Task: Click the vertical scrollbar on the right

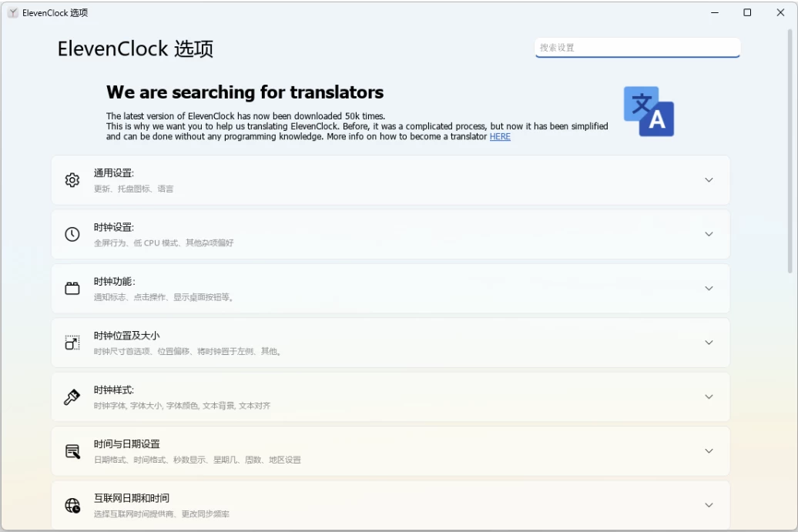Action: click(791, 154)
